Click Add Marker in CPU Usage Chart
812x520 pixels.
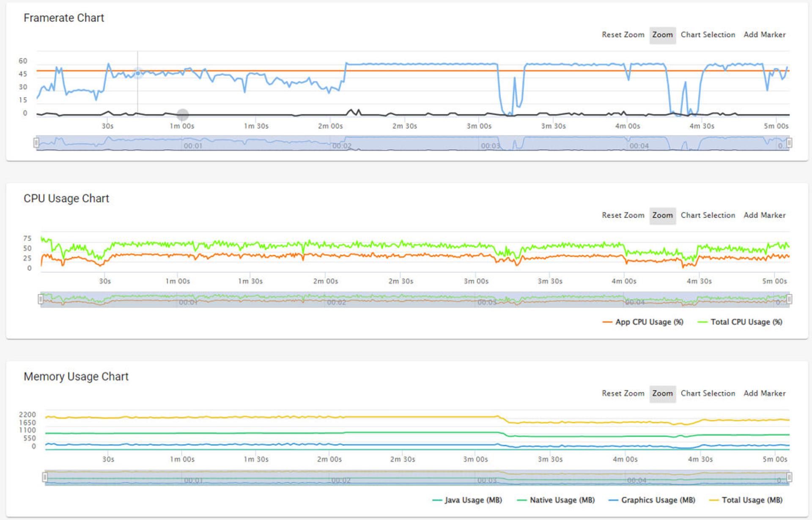tap(764, 215)
